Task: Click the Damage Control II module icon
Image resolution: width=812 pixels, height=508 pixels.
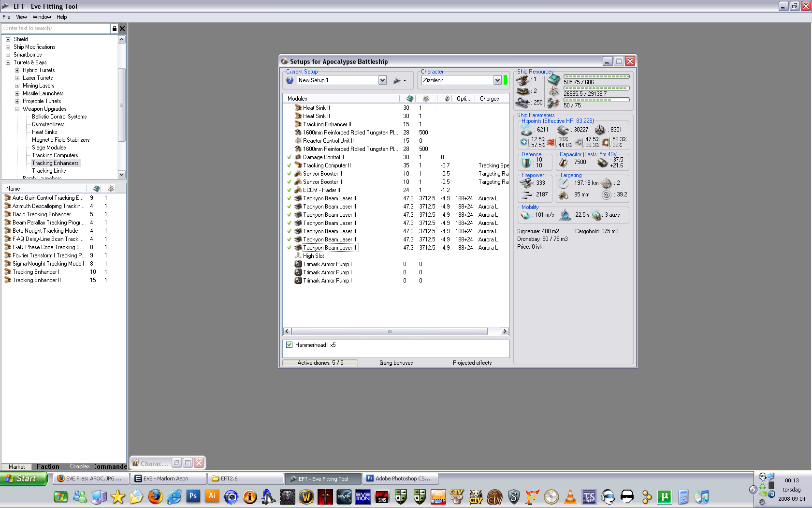Action: pyautogui.click(x=298, y=157)
